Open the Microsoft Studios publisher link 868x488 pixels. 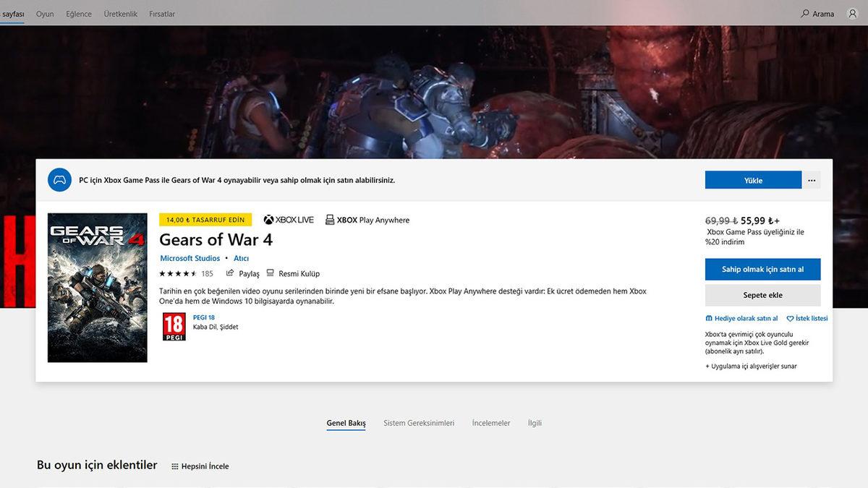pyautogui.click(x=190, y=258)
